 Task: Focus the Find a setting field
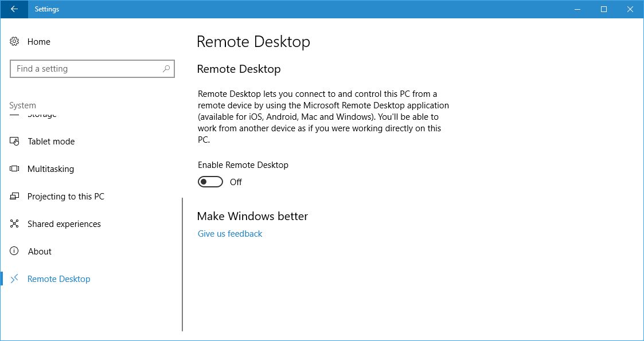click(x=92, y=69)
